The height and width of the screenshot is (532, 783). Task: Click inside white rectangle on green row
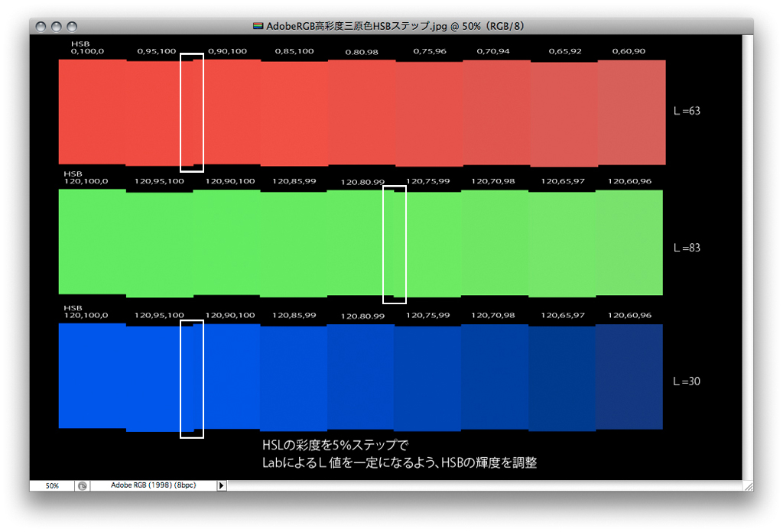pos(394,244)
